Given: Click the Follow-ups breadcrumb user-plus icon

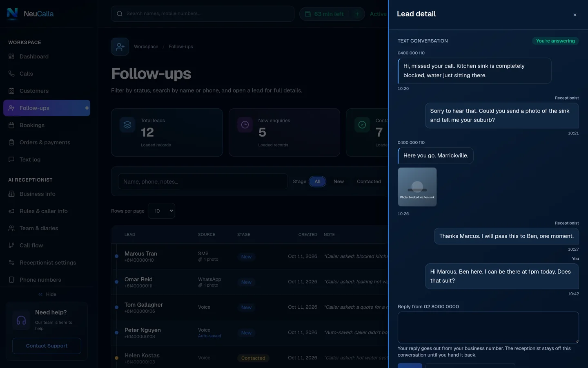Looking at the screenshot, I should (120, 47).
